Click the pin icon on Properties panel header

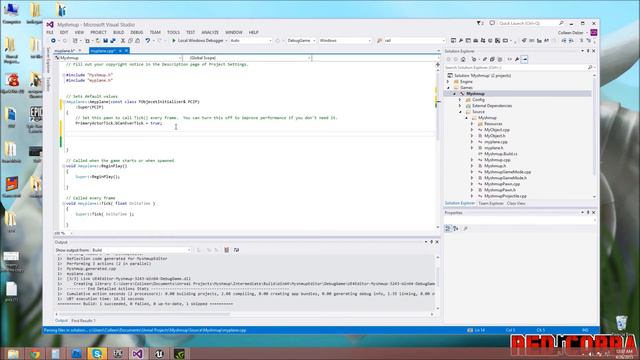coord(588,213)
